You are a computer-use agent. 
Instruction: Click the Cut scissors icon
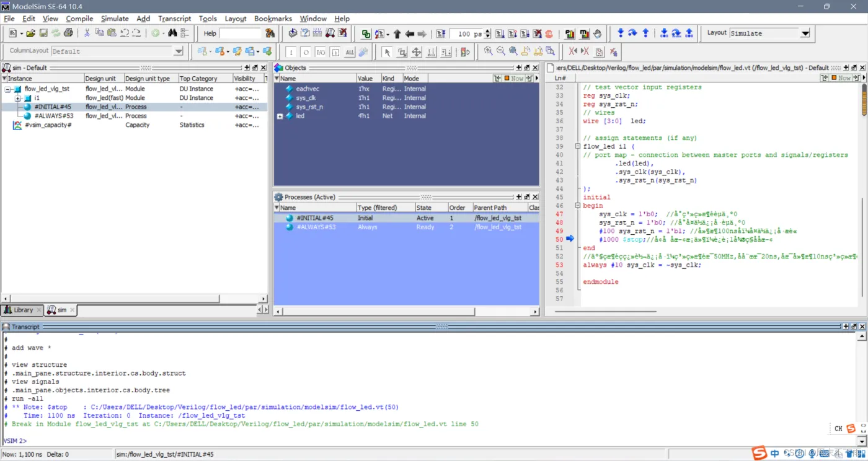point(87,33)
